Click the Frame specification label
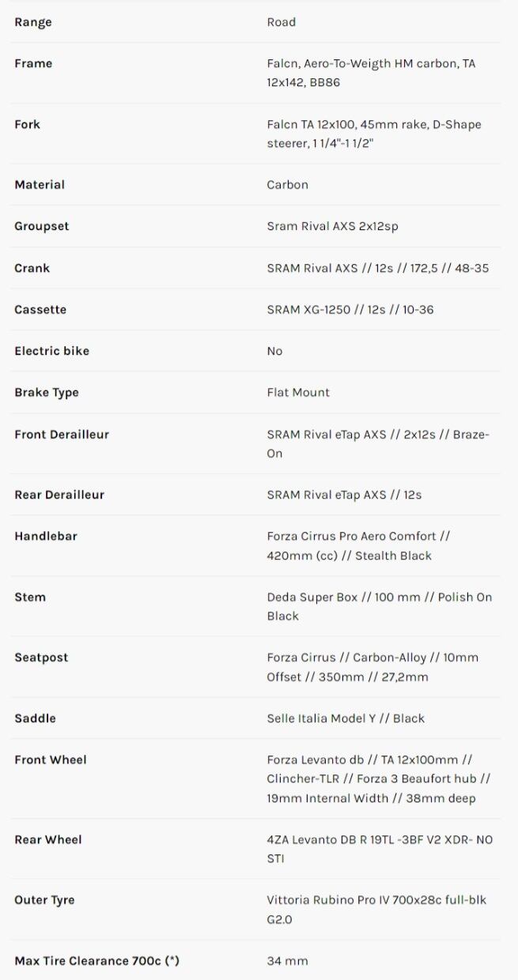This screenshot has height=980, width=518. [x=33, y=63]
